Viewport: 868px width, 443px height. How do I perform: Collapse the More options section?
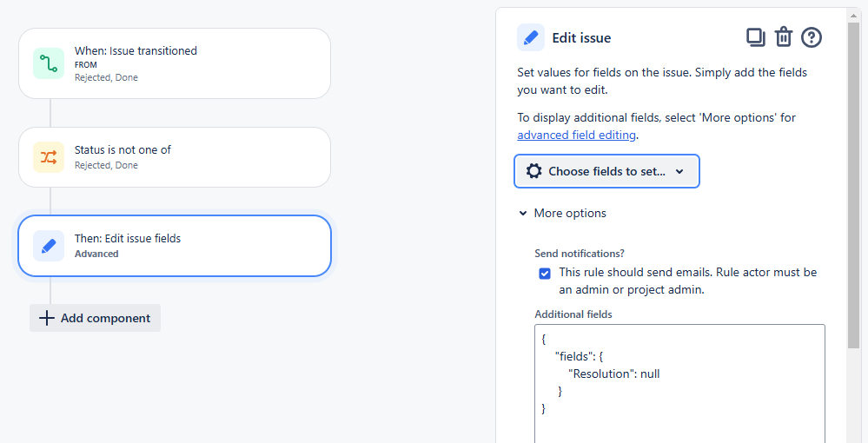click(523, 213)
